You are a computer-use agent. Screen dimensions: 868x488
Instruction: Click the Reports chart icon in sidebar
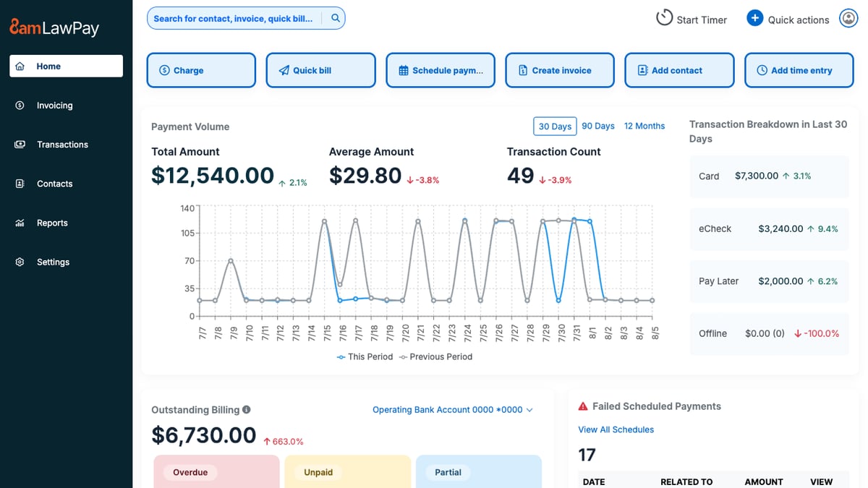coord(20,223)
